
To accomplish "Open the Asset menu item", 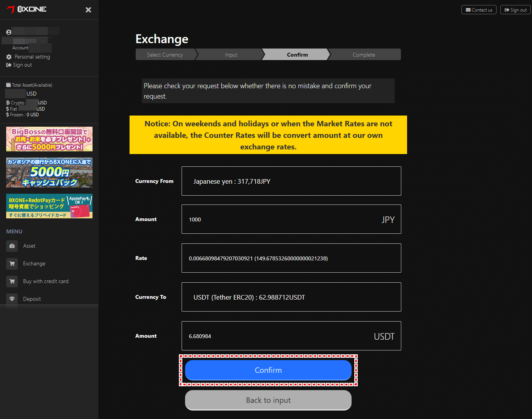I will tap(29, 246).
